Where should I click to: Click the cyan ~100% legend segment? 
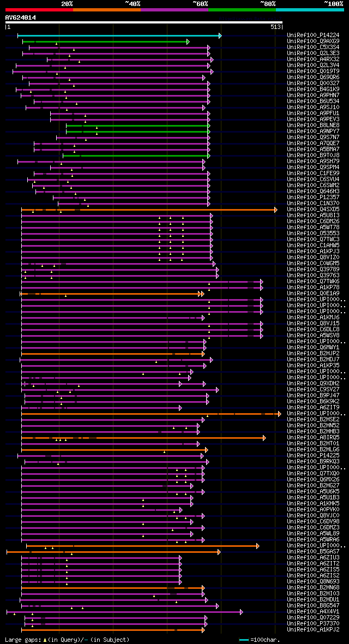[x=310, y=9]
